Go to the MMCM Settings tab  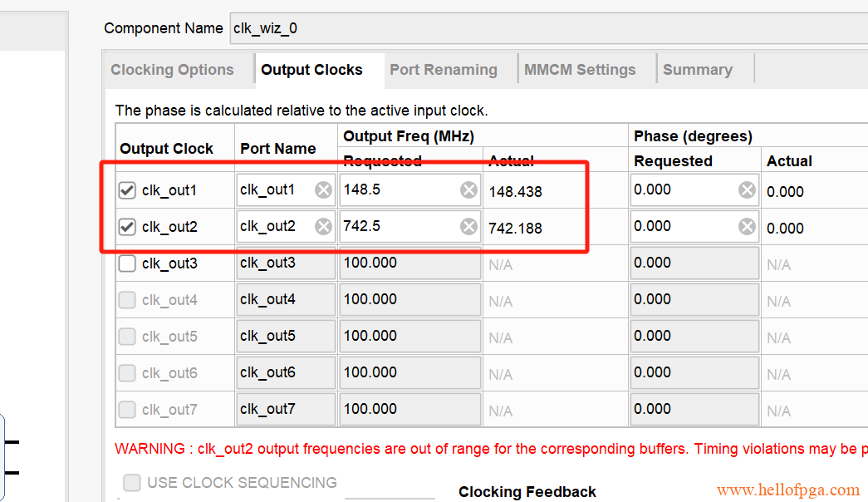[580, 70]
